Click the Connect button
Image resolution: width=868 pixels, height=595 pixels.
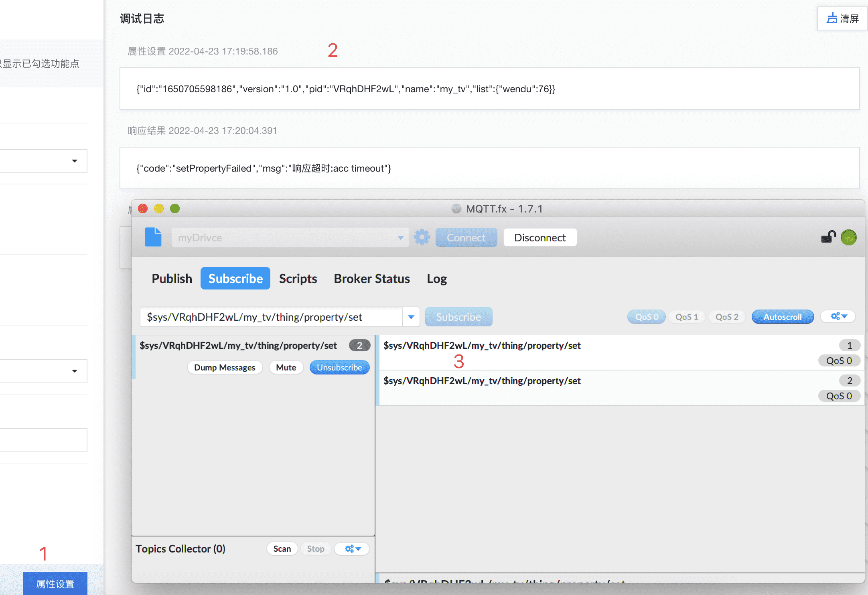coord(466,238)
